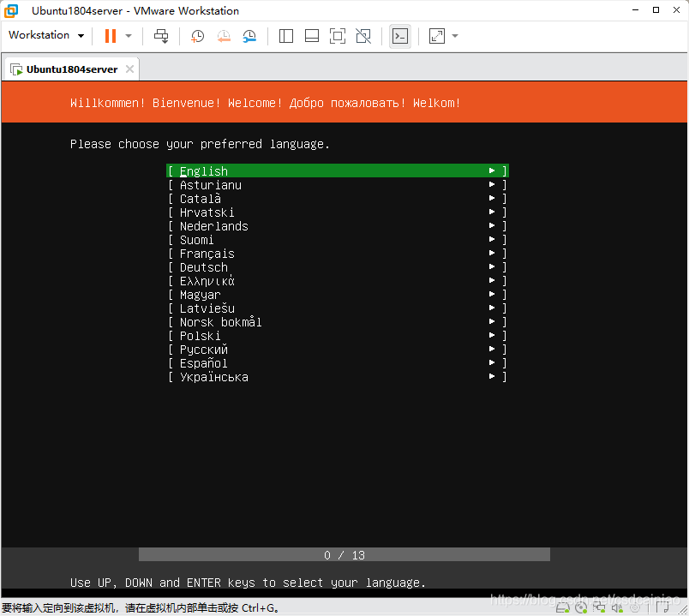Click the arrow at the end of the Suomi row
Image resolution: width=689 pixels, height=616 pixels.
click(492, 239)
